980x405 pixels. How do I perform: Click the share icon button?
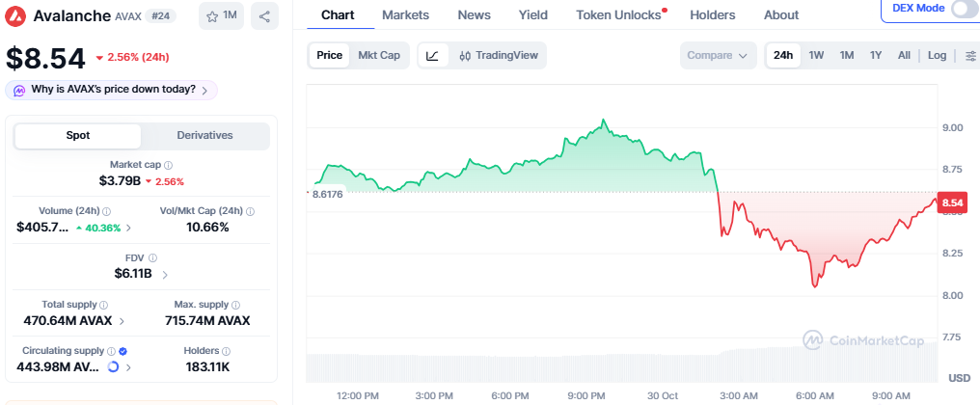tap(264, 15)
